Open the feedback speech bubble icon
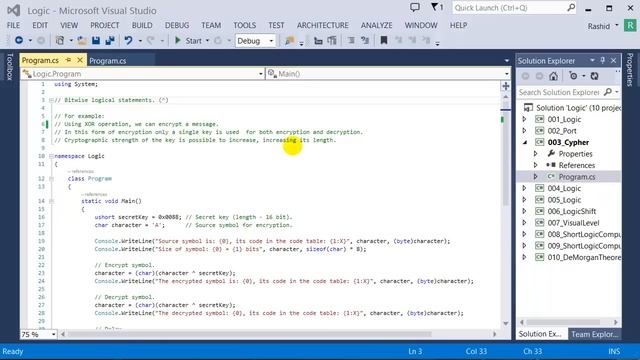 coord(415,7)
